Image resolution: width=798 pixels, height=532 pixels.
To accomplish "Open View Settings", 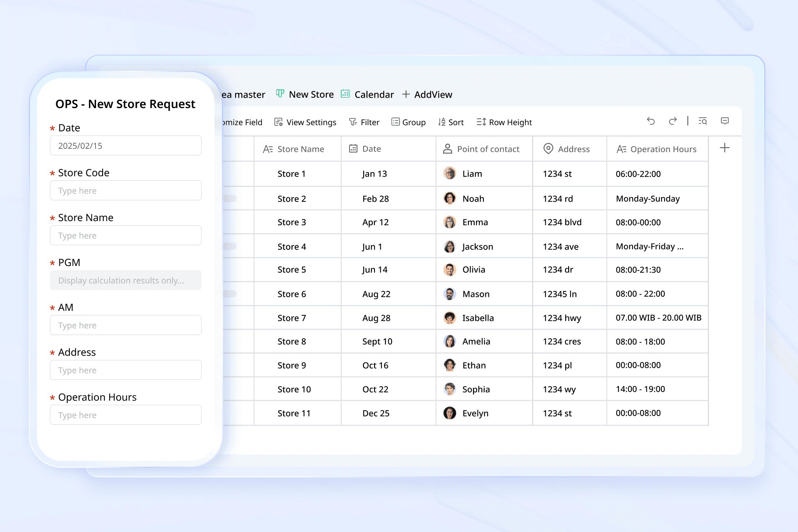I will tap(305, 122).
